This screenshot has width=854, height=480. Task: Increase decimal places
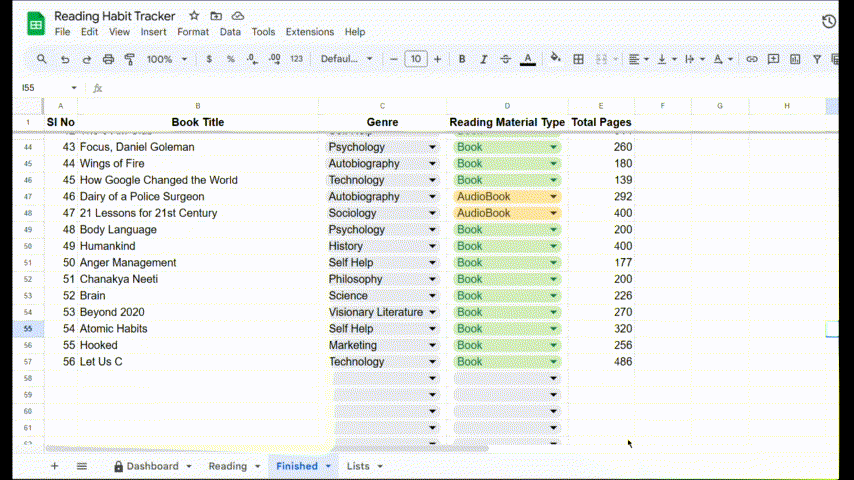274,59
